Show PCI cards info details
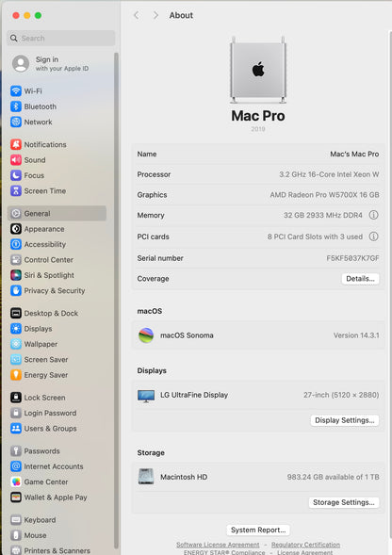Screen dimensions: 392x555 [373, 237]
